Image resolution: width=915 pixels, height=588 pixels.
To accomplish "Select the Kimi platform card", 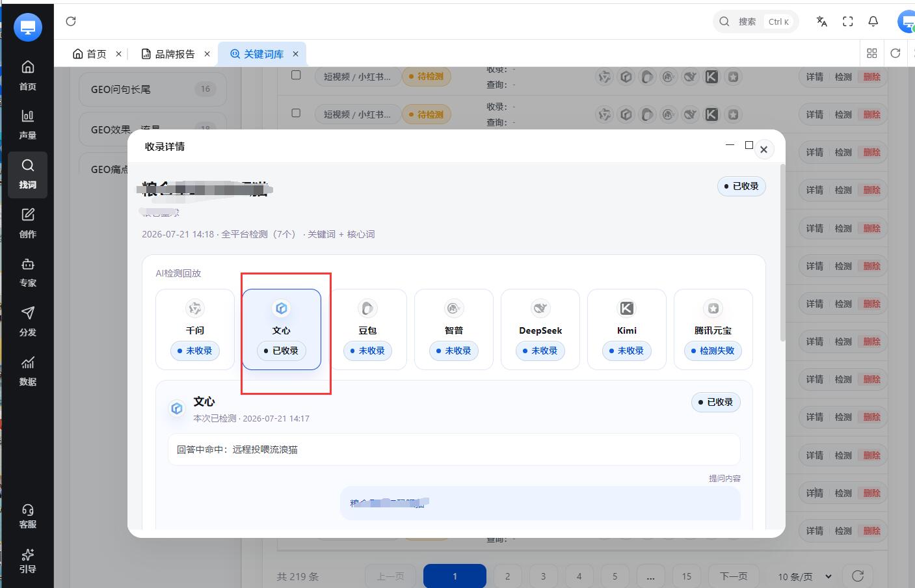I will (626, 329).
